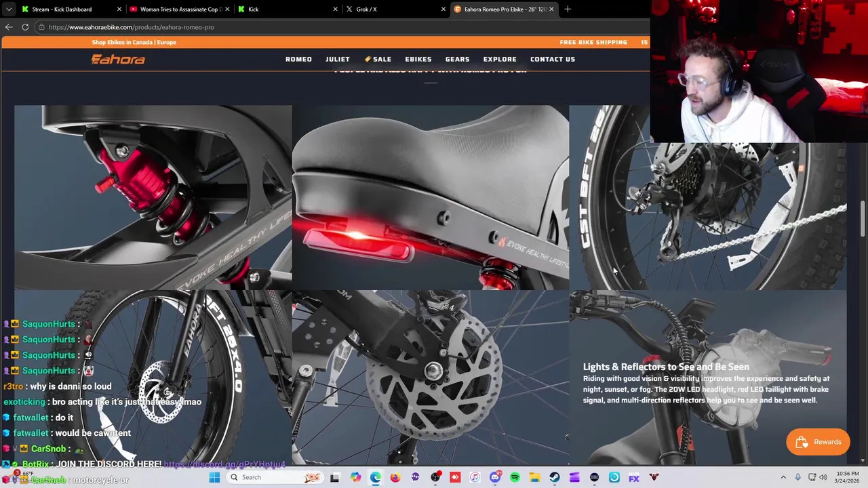Click Lights & Reflectors to See and Be Seen heading

point(666,367)
